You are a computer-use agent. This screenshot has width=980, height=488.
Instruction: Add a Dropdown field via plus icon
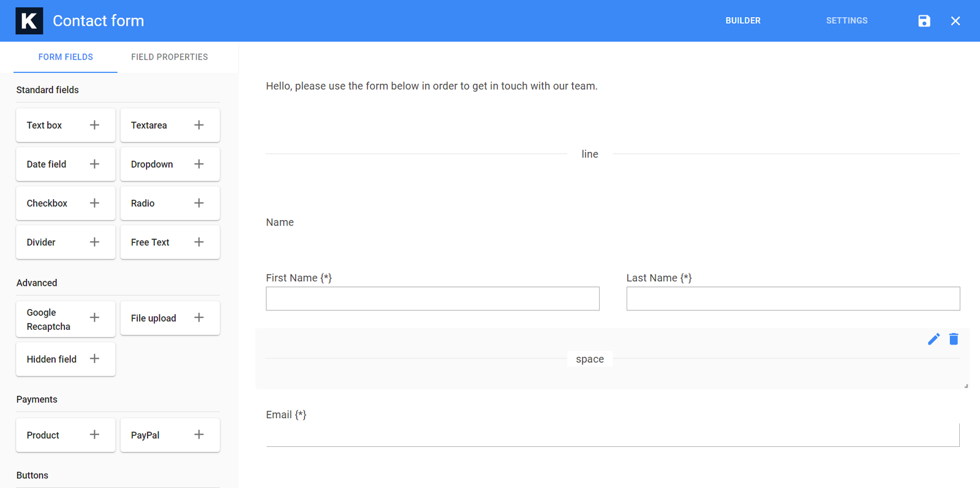199,164
